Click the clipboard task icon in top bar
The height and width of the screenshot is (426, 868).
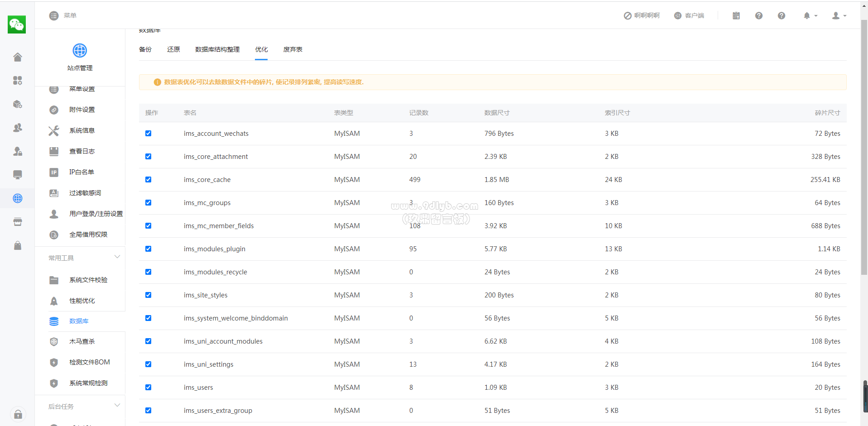pyautogui.click(x=736, y=16)
